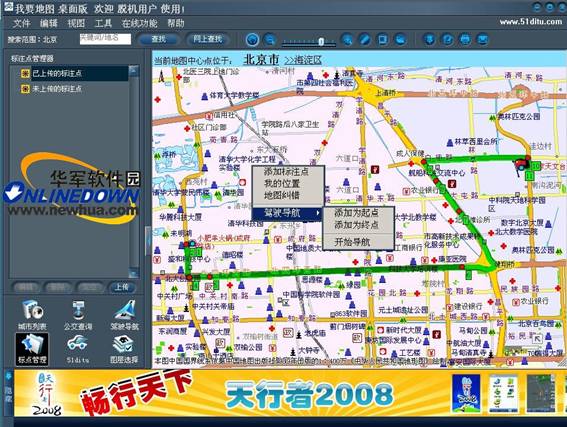567x427 pixels.
Task: Click the middle banner thumbnail screenshot
Action: tap(503, 393)
